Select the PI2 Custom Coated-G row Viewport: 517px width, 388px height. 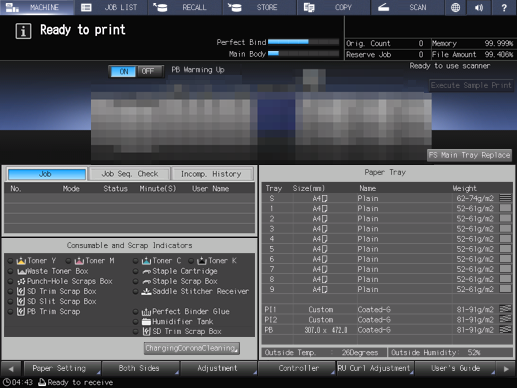(387, 320)
